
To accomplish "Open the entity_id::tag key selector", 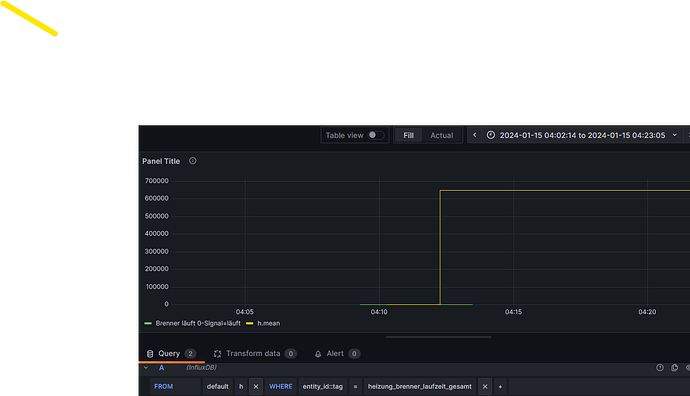I will (323, 386).
